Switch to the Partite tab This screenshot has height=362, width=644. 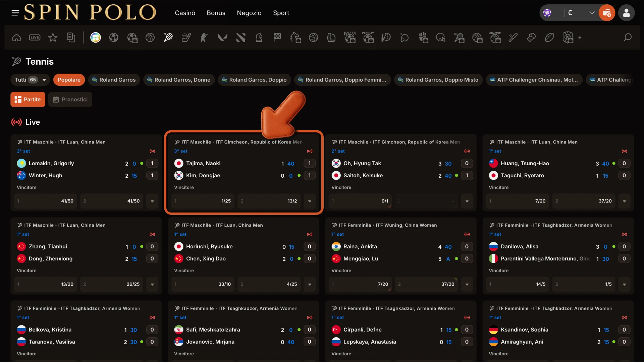tap(28, 100)
